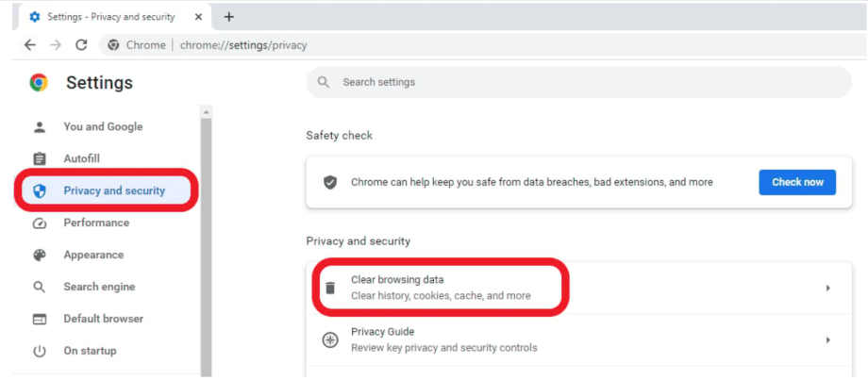Image resolution: width=868 pixels, height=380 pixels.
Task: Click the Appearance palette icon
Action: click(40, 255)
